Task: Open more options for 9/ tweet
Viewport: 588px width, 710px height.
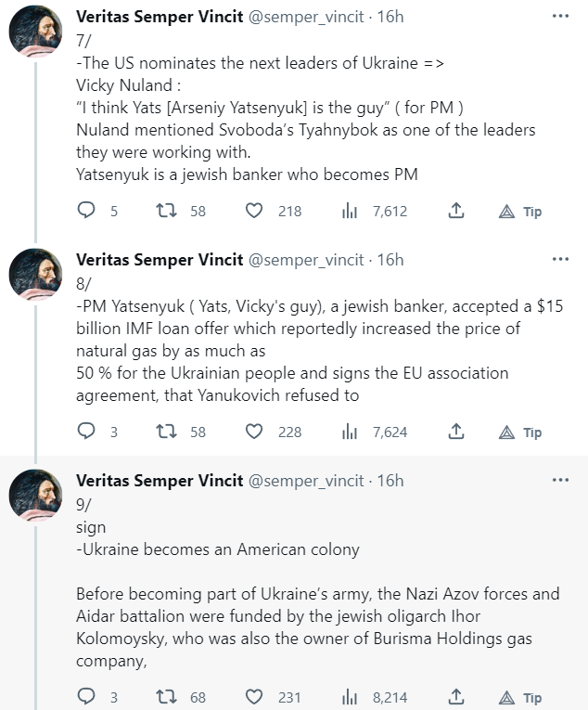Action: click(x=560, y=480)
